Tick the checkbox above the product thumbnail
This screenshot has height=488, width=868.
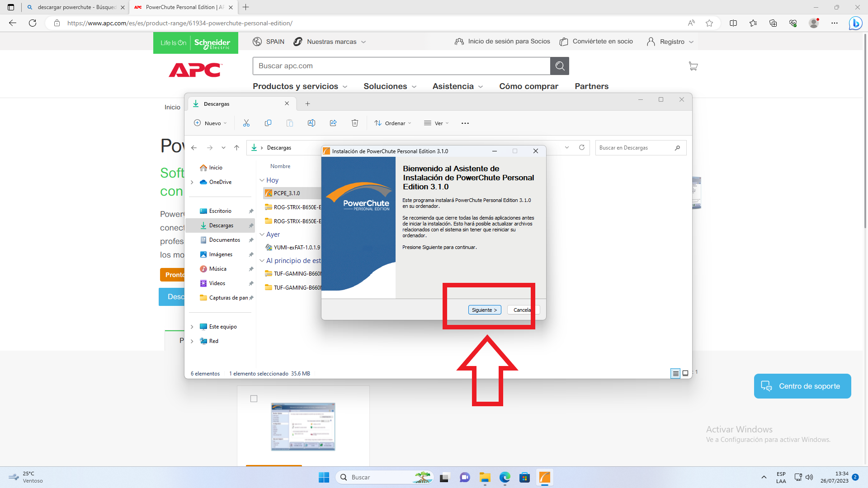point(254,399)
